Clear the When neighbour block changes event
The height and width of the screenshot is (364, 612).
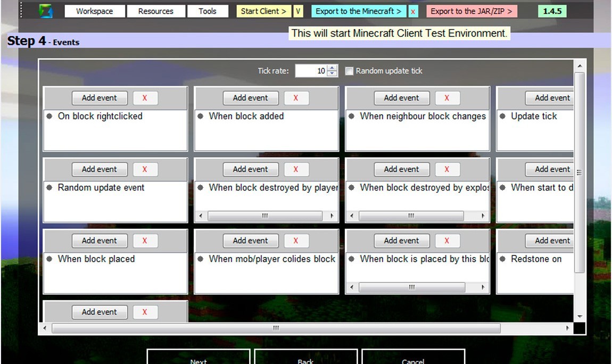coord(447,98)
